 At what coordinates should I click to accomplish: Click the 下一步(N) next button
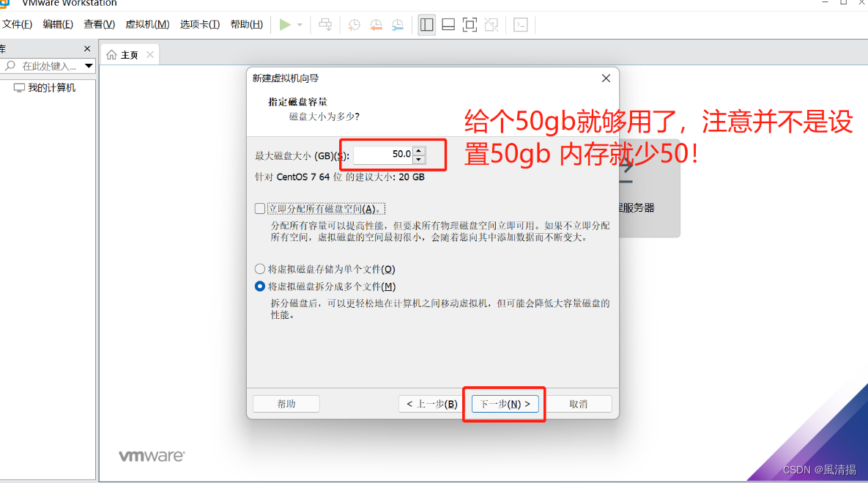(505, 404)
